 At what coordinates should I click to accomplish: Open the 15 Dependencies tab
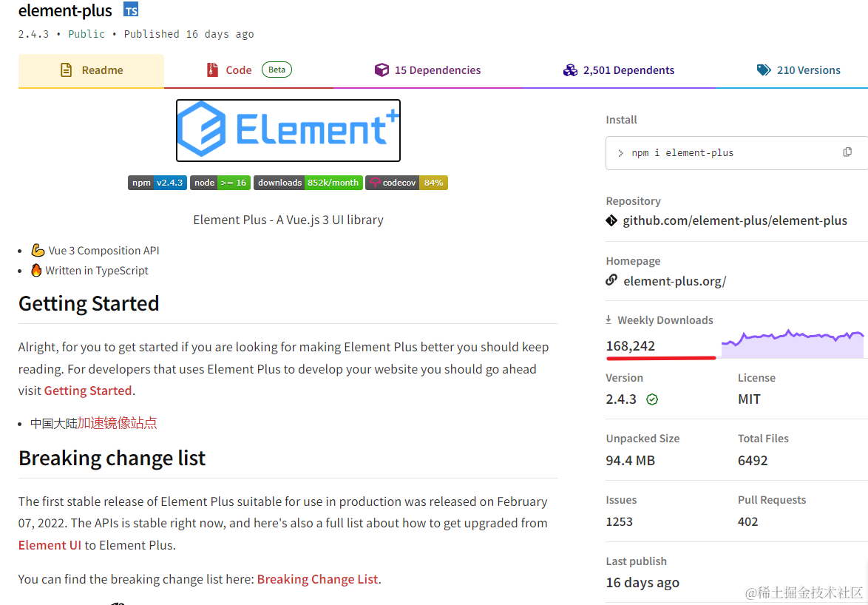pos(427,70)
